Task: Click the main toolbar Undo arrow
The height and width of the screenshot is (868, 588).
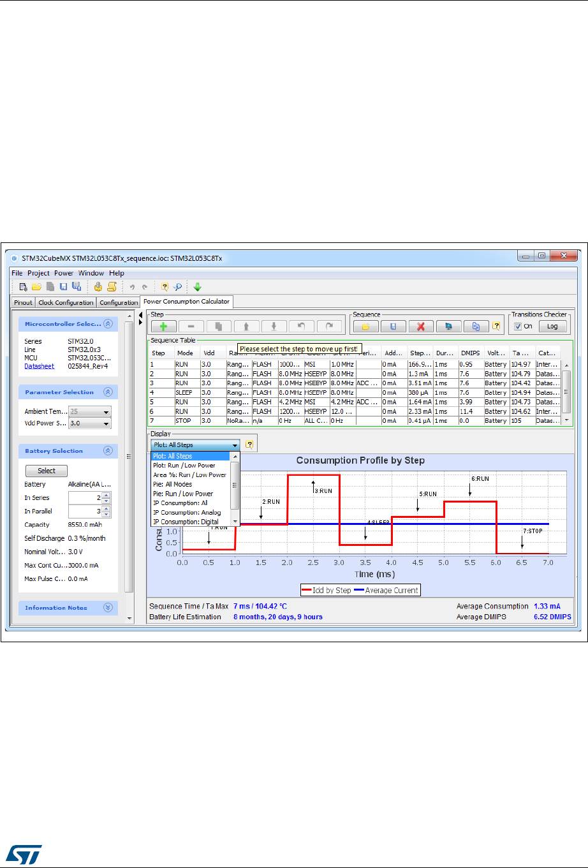Action: (132, 287)
